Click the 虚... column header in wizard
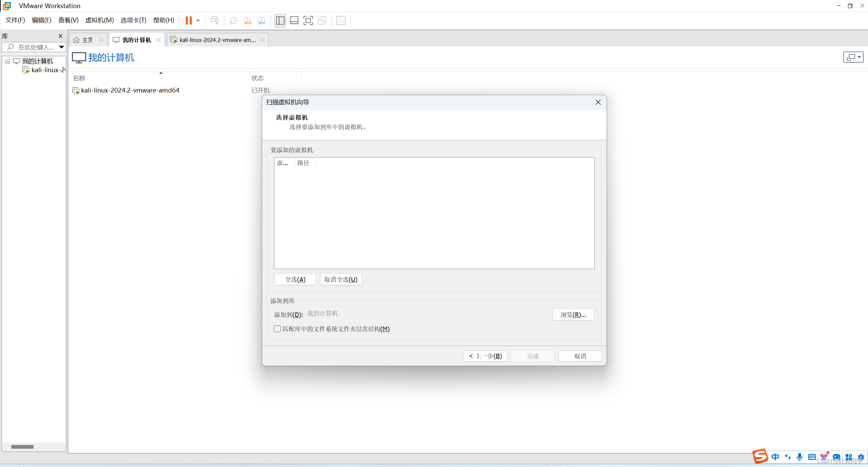Screen dimensions: 868x467 pos(284,163)
